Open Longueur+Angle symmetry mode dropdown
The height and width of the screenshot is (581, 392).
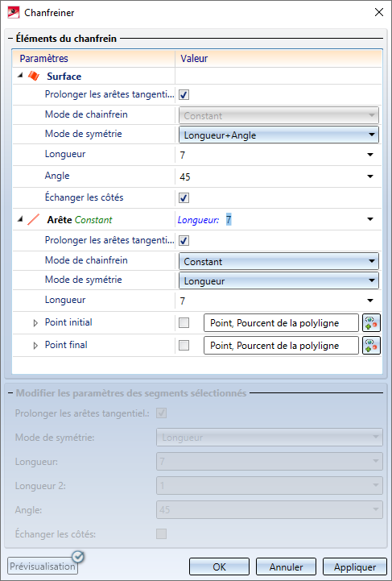pos(279,135)
